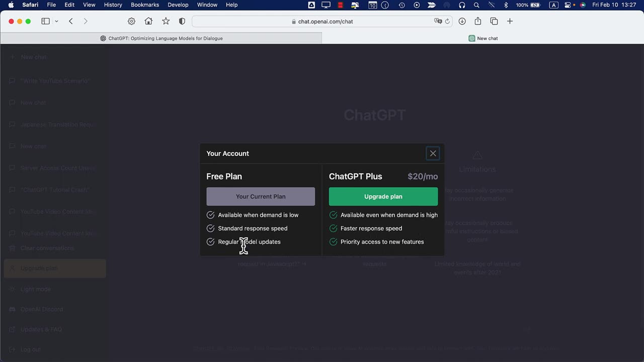Click 'Faster response speed' text
This screenshot has height=362, width=644.
[x=371, y=228]
